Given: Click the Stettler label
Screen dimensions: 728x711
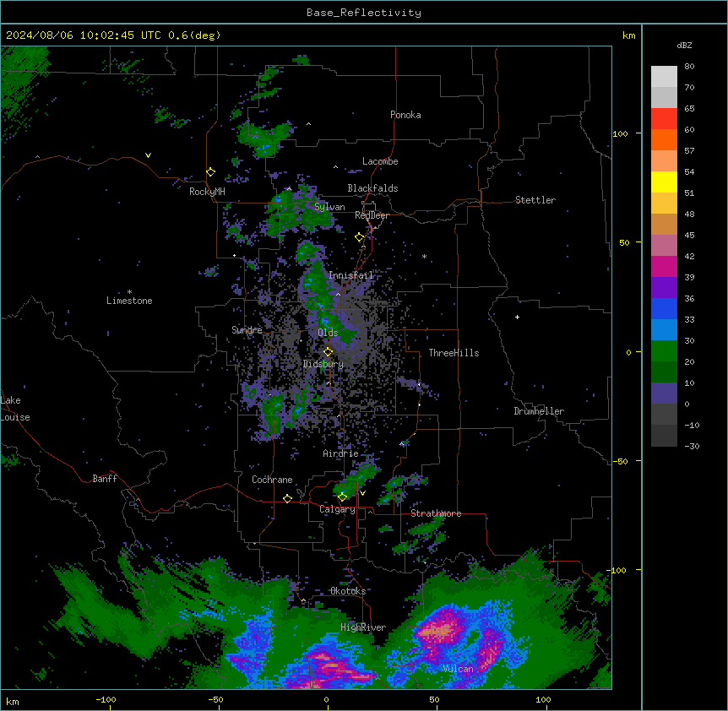Looking at the screenshot, I should tap(535, 200).
